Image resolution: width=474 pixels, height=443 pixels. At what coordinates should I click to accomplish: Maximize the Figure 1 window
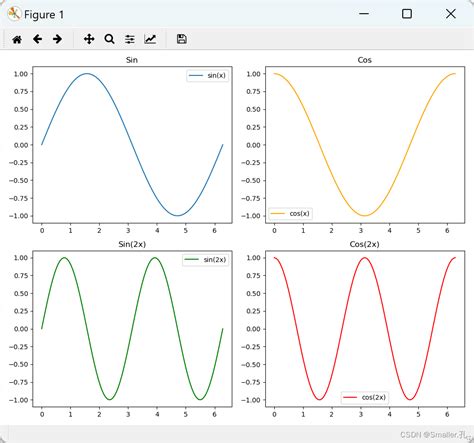[407, 14]
